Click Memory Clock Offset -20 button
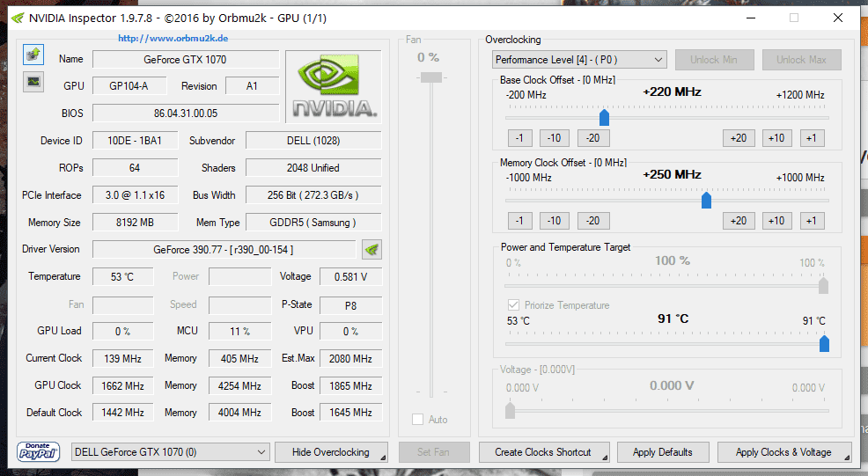The width and height of the screenshot is (868, 476). [593, 221]
